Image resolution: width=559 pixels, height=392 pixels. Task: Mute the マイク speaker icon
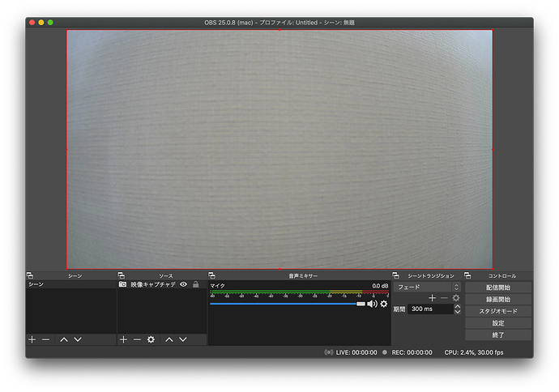click(x=372, y=304)
